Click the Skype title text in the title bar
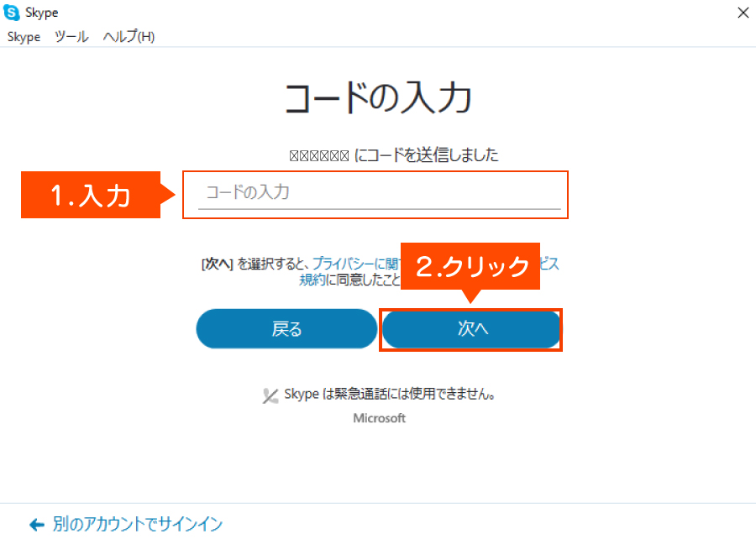The width and height of the screenshot is (756, 539). (x=42, y=13)
